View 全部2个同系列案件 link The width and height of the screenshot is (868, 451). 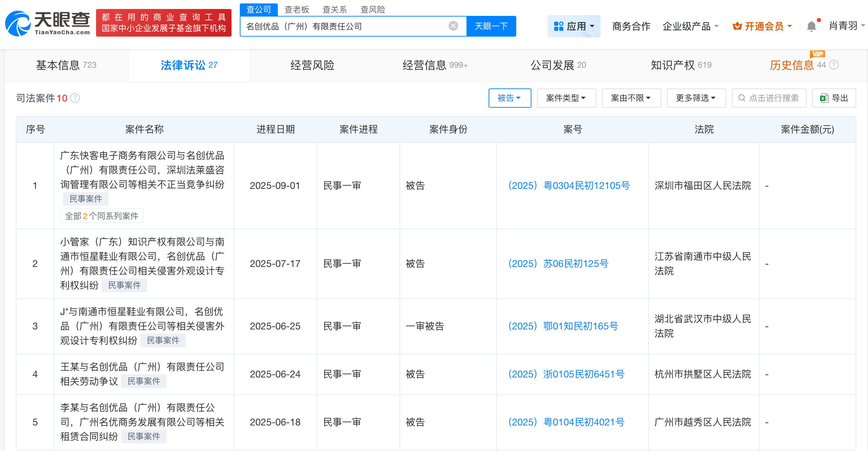pyautogui.click(x=102, y=215)
